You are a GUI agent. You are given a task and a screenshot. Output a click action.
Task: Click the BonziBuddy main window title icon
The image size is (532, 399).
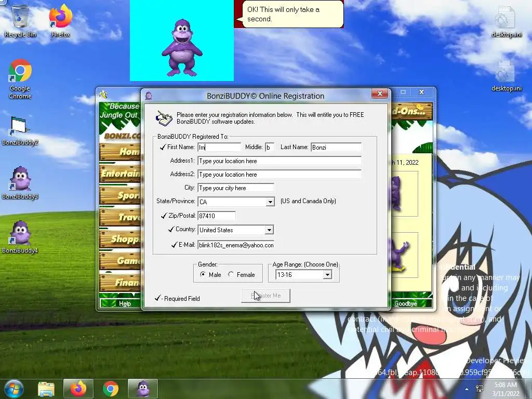103,94
